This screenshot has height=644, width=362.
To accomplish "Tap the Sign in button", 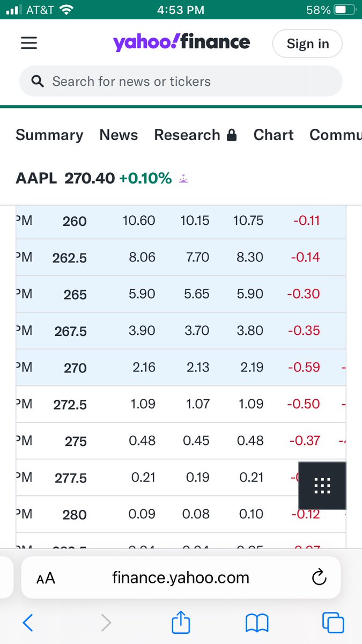I will (x=308, y=43).
